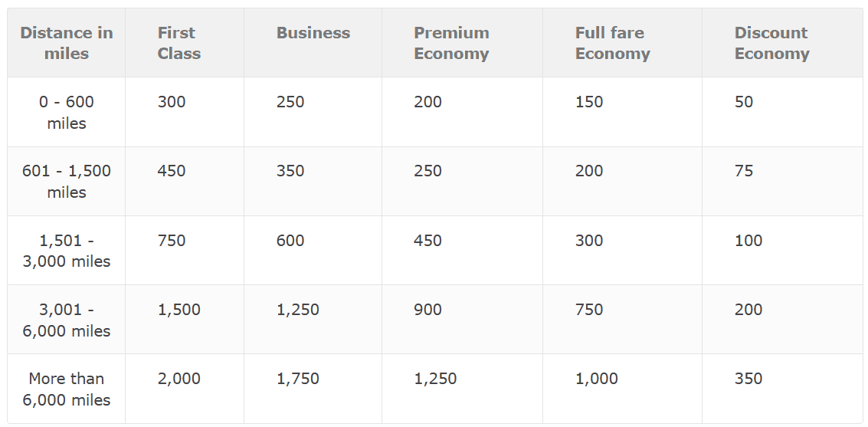The height and width of the screenshot is (427, 868).
Task: Click the Premium Economy value 900
Action: 427,310
